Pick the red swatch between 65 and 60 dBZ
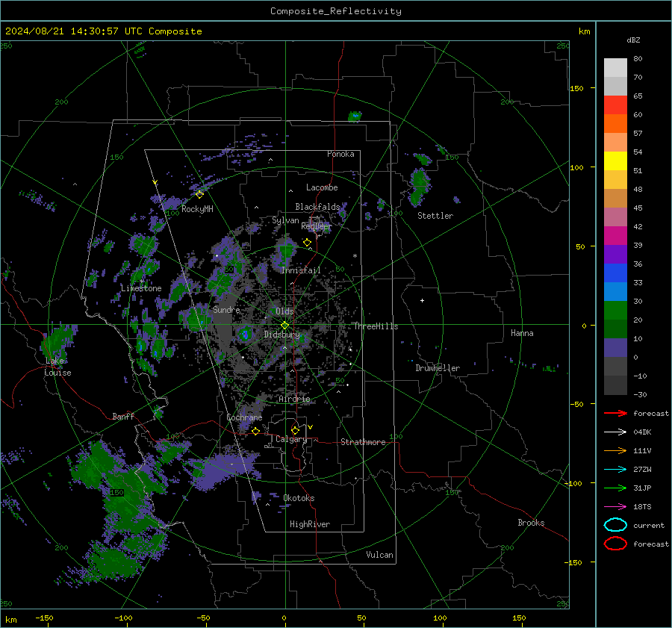The image size is (672, 628). [615, 105]
